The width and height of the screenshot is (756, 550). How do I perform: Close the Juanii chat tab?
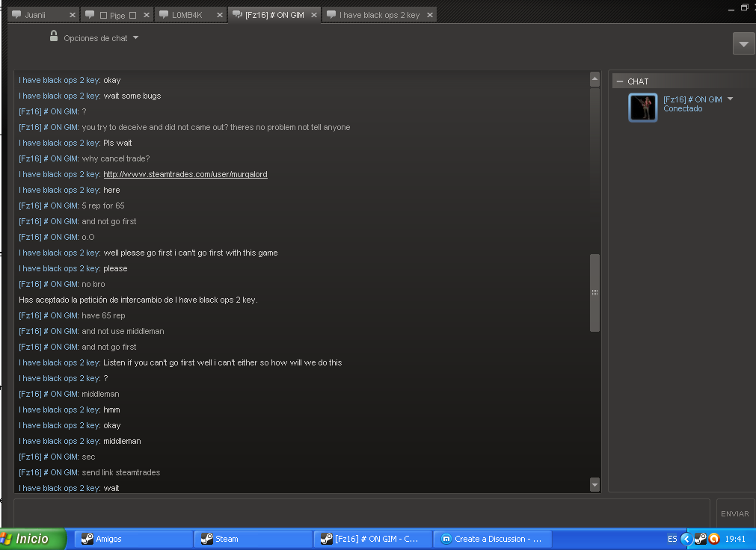tap(73, 15)
